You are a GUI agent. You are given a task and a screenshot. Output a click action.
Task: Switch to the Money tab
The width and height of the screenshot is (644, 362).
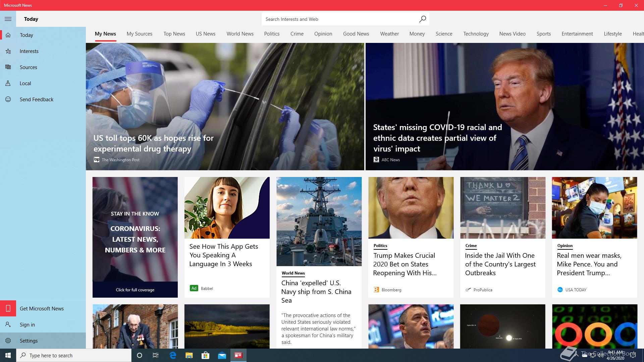417,34
